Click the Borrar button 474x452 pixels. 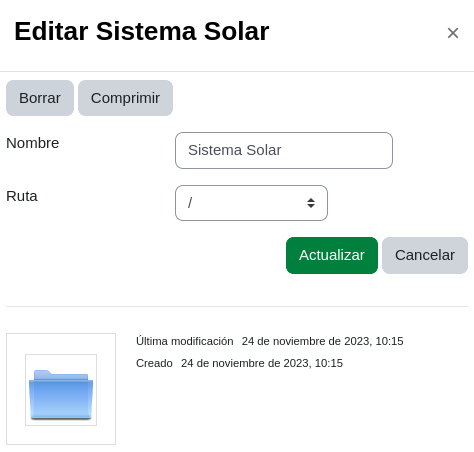point(40,98)
